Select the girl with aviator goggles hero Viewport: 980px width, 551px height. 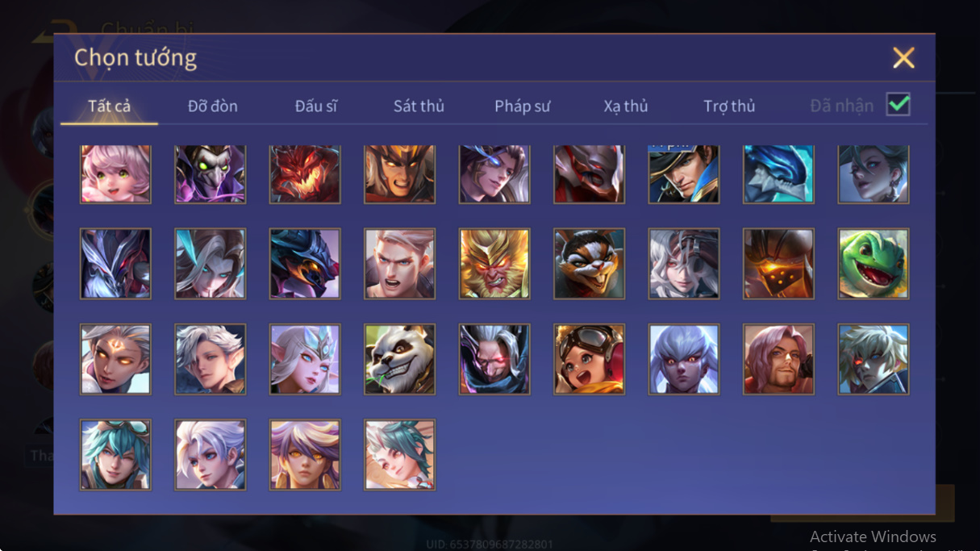coord(589,359)
